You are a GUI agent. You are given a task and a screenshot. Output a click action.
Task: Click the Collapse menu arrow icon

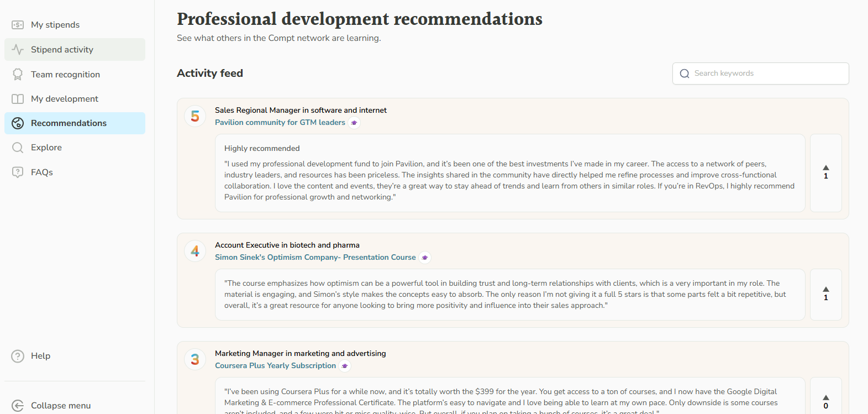(18, 406)
